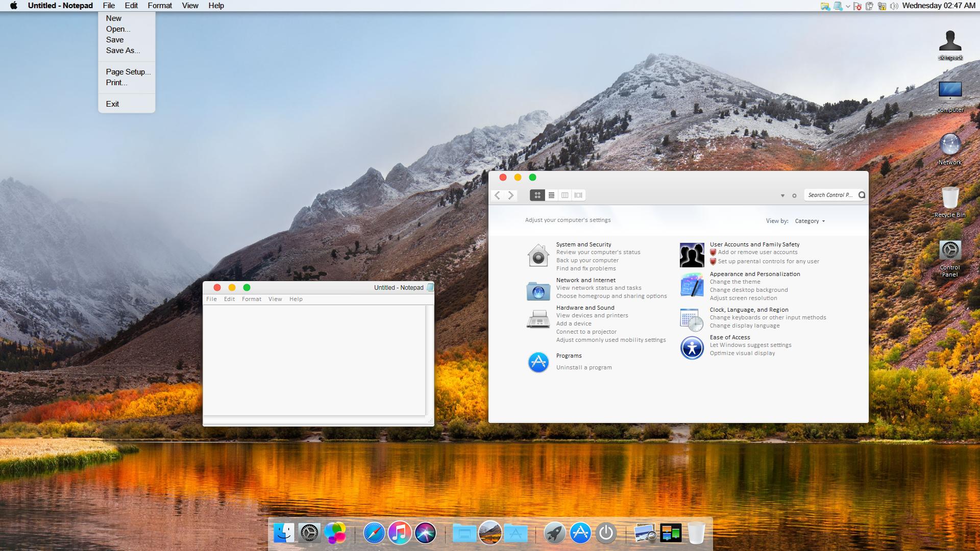Expand the back navigation arrow

pos(498,194)
